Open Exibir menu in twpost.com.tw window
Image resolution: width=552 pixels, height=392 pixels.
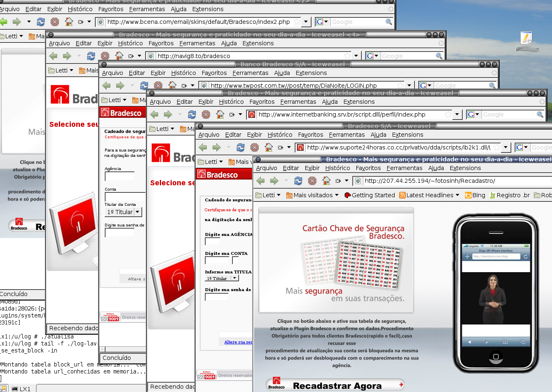pos(158,73)
